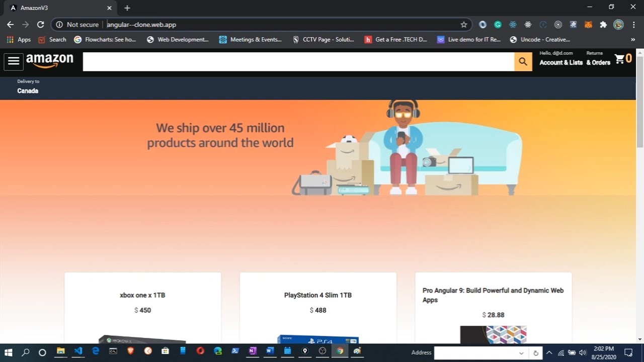644x362 pixels.
Task: Show more bookmarks with double chevron
Action: pos(633,39)
